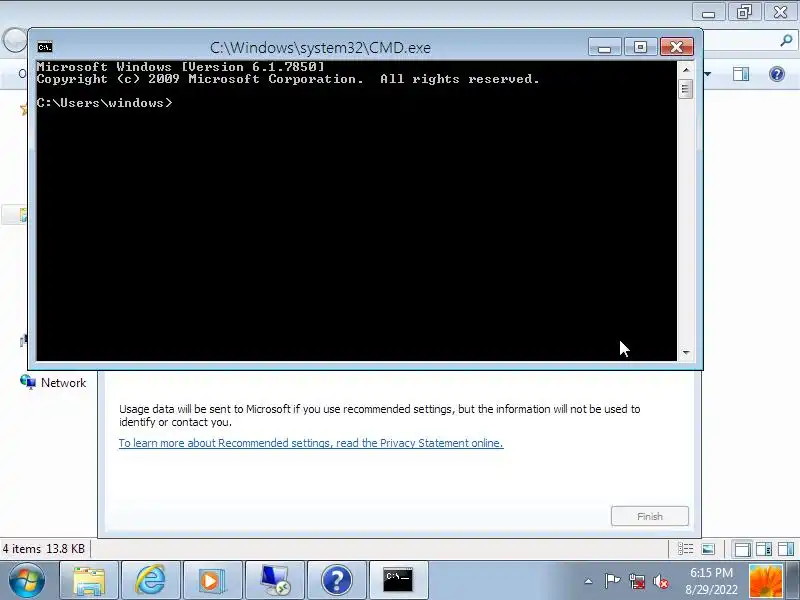Select the CMD taskbar button
Screen dimensions: 800x600
pos(398,580)
